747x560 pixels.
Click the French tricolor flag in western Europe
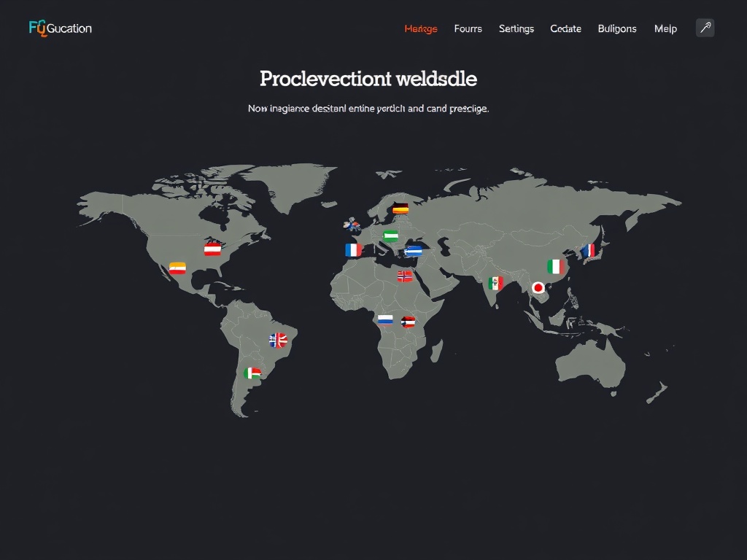(x=353, y=250)
